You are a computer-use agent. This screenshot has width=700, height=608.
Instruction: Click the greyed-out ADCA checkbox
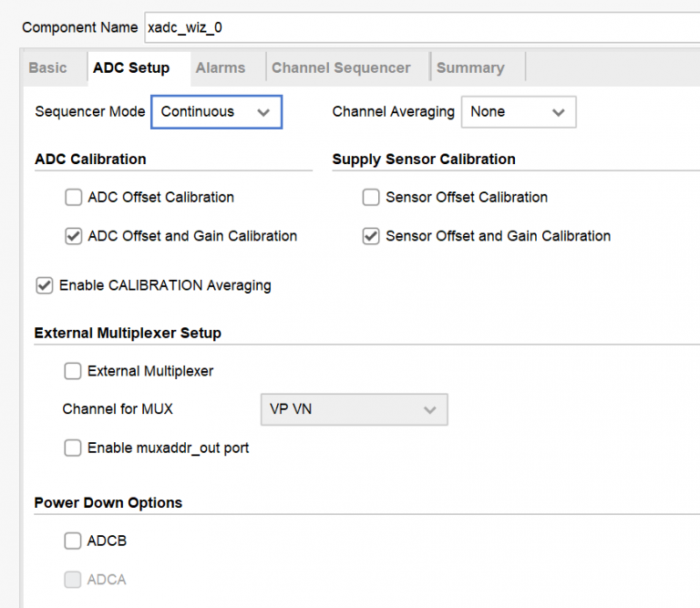coord(73,579)
